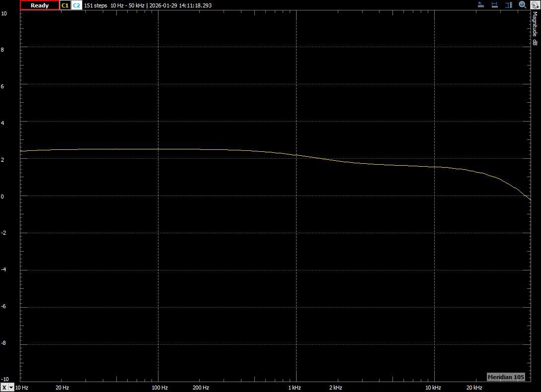Click the 0 dB magnitude axis label

[x=3, y=196]
